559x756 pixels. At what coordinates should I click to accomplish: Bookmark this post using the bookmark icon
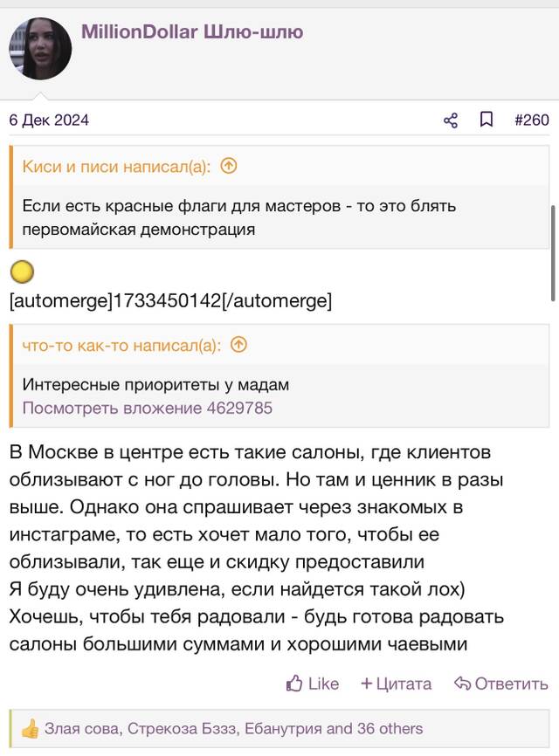487,119
